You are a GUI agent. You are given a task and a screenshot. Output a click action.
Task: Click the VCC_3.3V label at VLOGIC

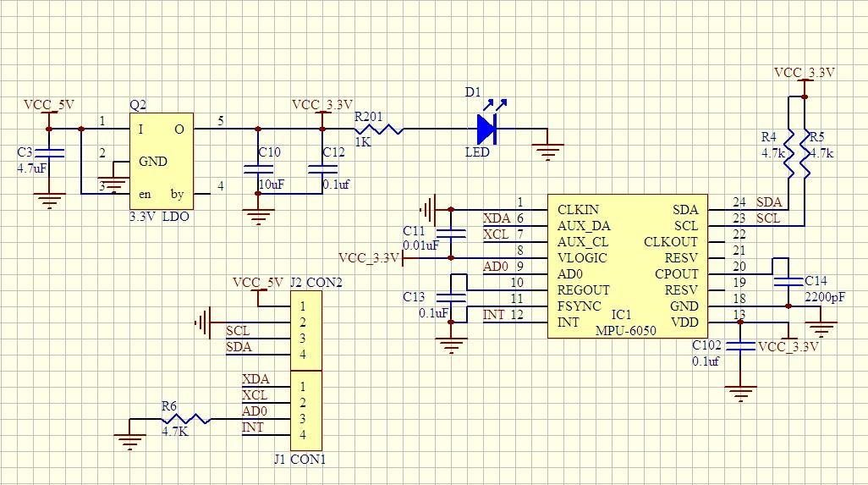[x=369, y=258]
